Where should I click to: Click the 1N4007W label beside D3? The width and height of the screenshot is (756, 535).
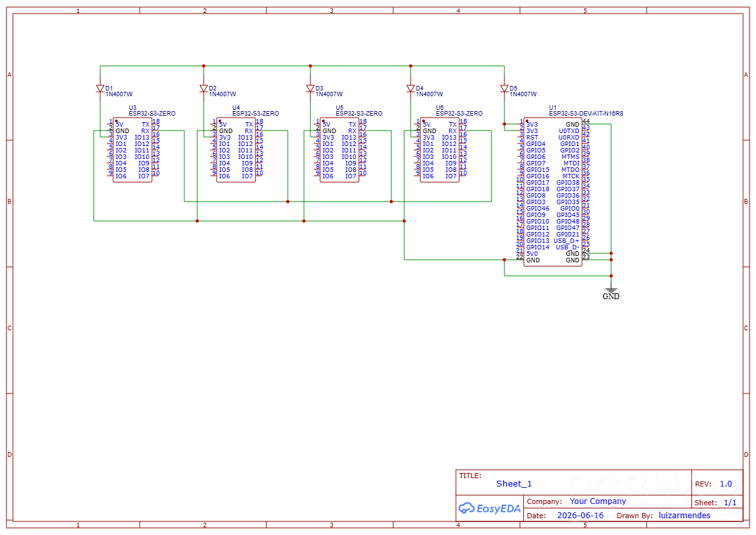click(329, 94)
